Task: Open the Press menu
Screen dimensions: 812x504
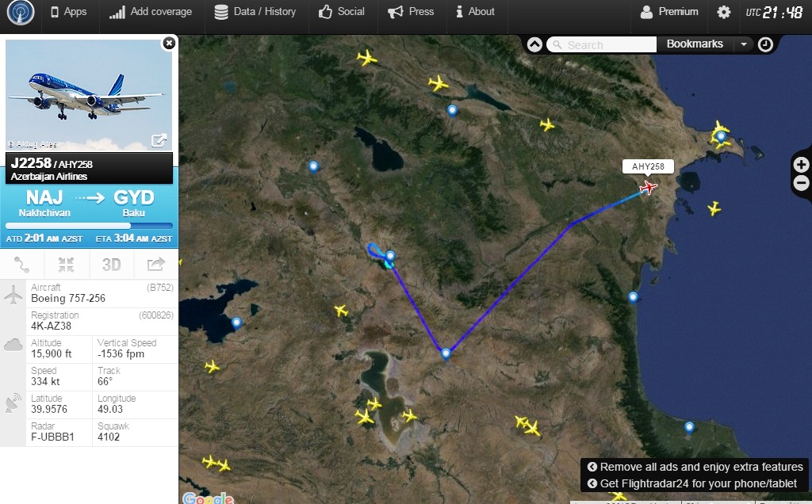Action: click(411, 12)
